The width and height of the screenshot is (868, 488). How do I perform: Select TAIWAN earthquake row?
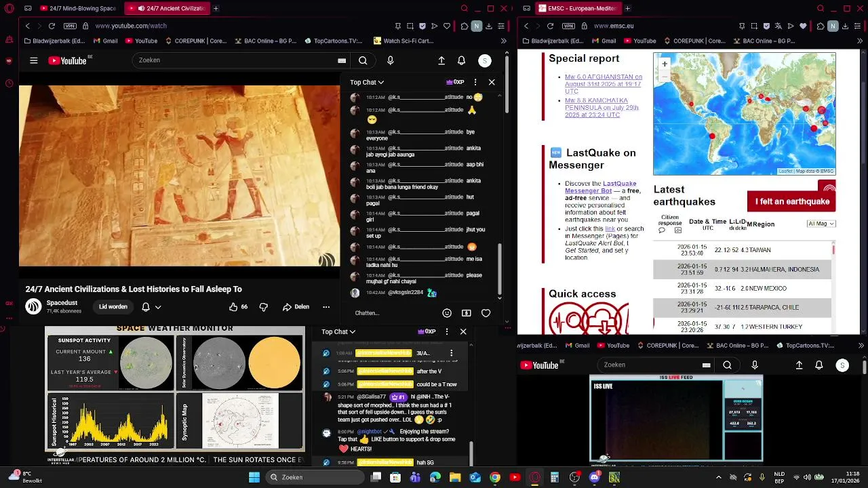pos(743,250)
